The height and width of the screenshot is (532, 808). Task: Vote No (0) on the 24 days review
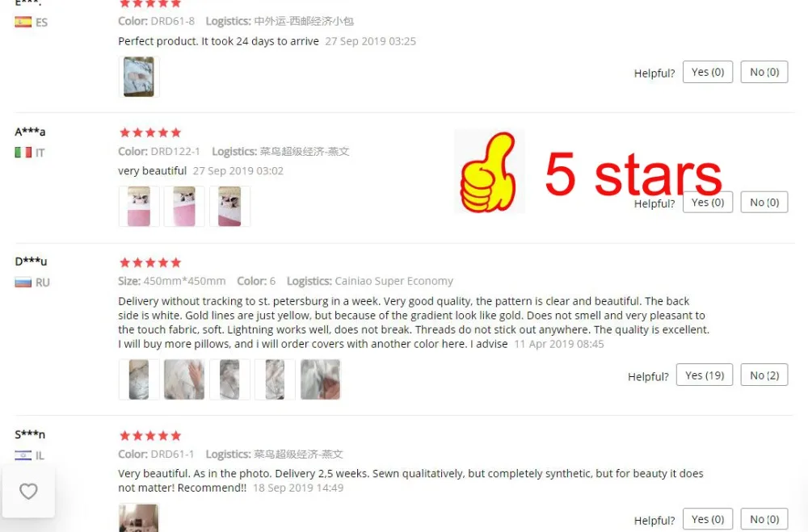point(764,72)
